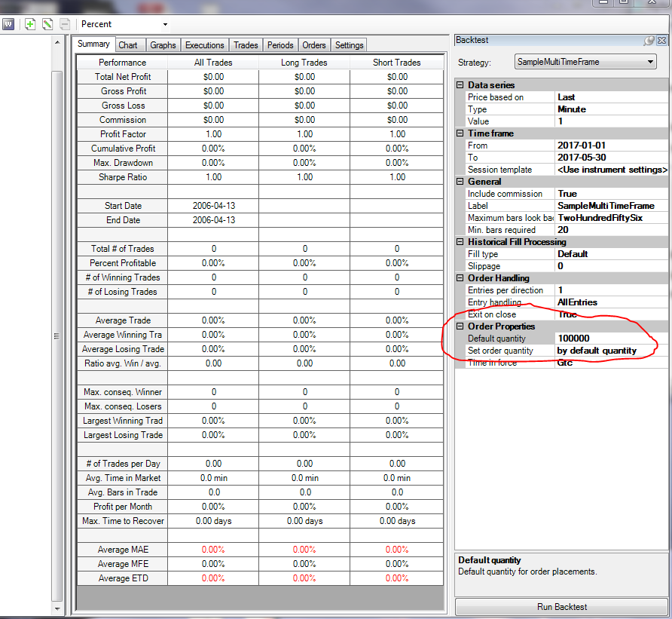Viewport: 672px width, 619px height.
Task: Switch to the Graphs tab
Action: click(163, 45)
